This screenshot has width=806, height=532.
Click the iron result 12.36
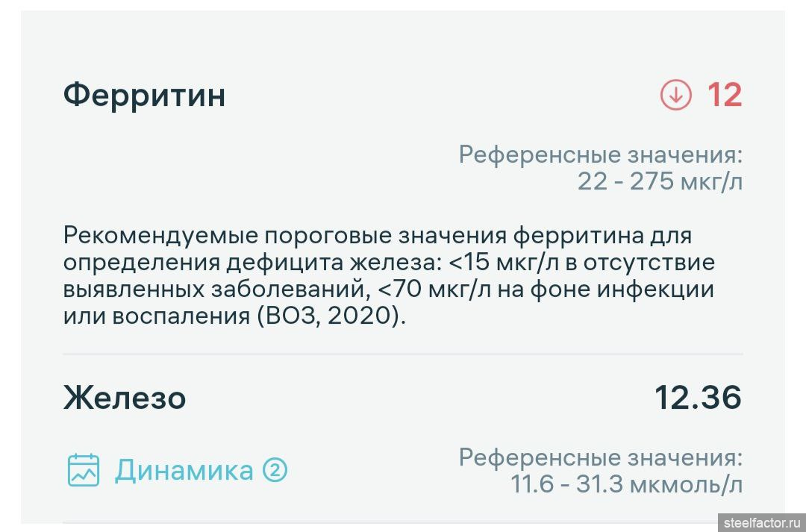698,398
